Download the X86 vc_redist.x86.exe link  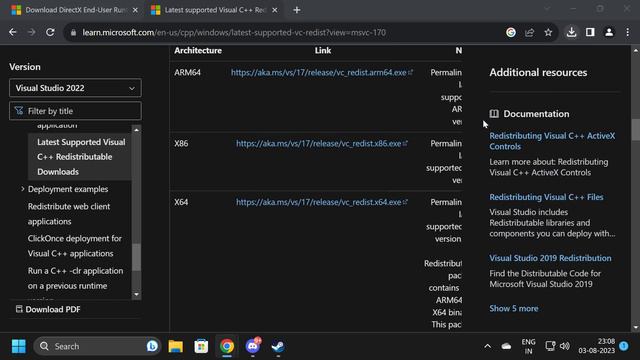click(x=322, y=143)
